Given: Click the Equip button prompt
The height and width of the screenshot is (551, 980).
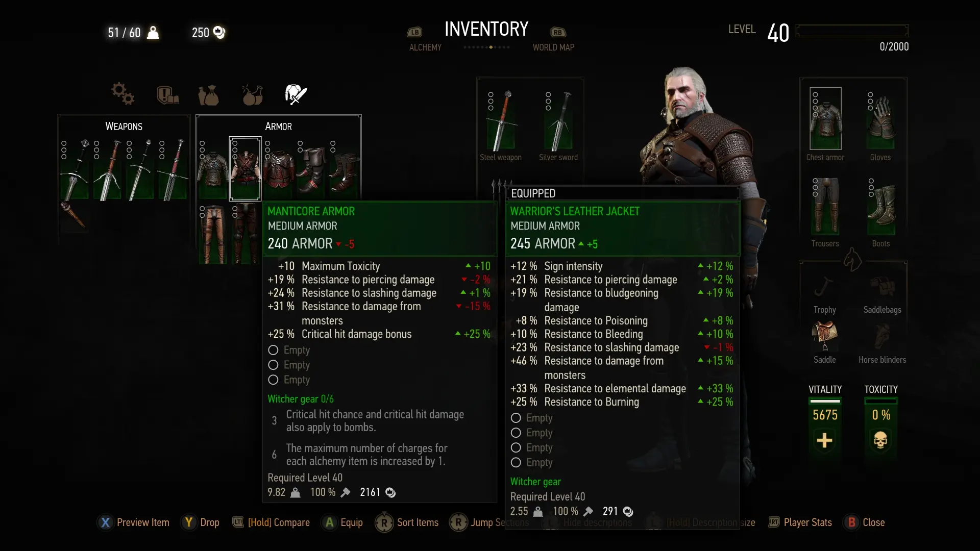Looking at the screenshot, I should (x=342, y=522).
